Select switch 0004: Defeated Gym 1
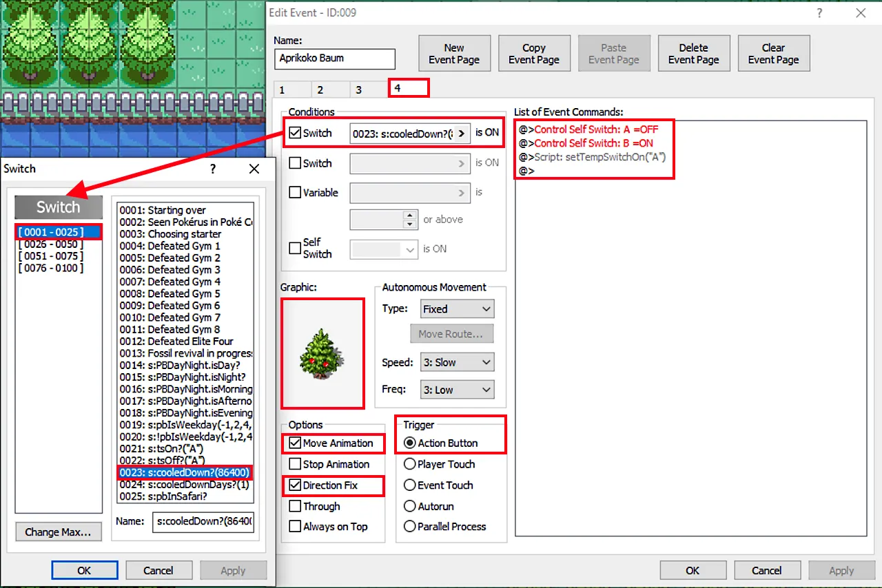The height and width of the screenshot is (588, 882). pos(185,246)
